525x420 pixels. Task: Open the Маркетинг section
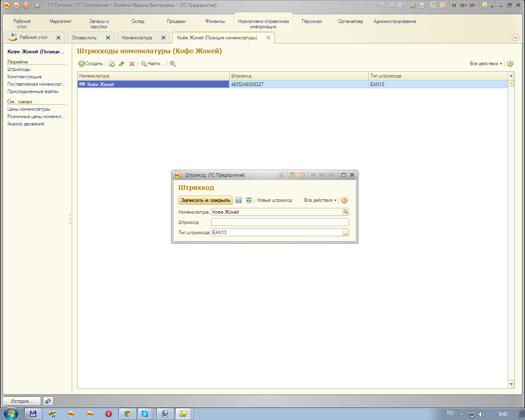(x=61, y=21)
